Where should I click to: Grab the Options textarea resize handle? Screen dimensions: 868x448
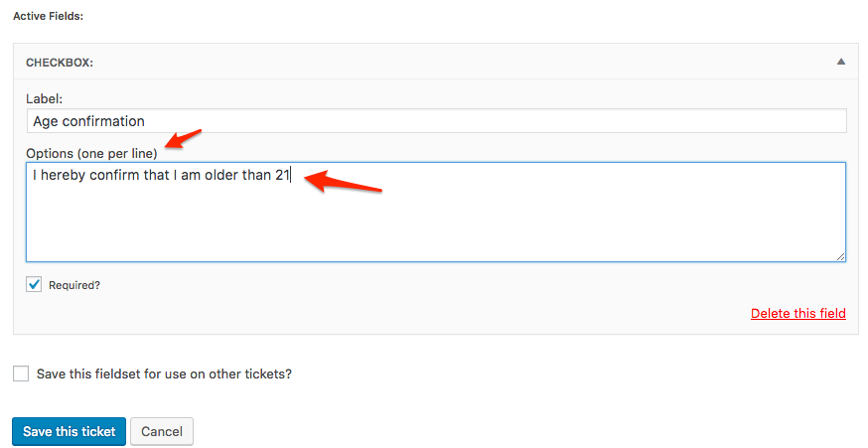tap(840, 256)
